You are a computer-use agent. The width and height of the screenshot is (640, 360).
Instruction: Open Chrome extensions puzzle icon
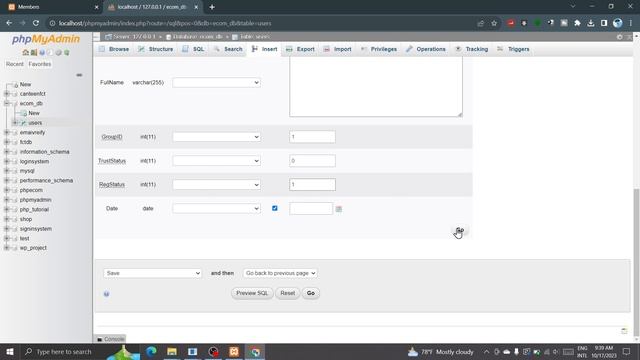point(577,23)
